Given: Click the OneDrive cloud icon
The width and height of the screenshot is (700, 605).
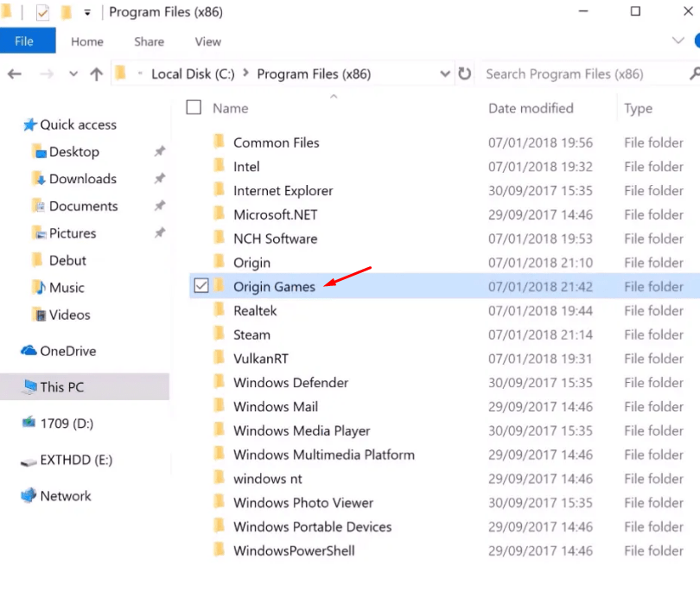Looking at the screenshot, I should coord(29,351).
